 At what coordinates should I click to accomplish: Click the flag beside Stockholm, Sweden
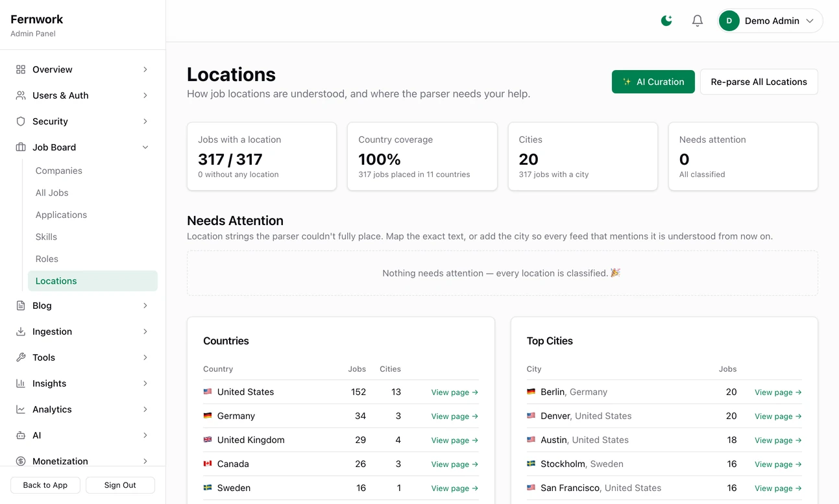click(531, 464)
